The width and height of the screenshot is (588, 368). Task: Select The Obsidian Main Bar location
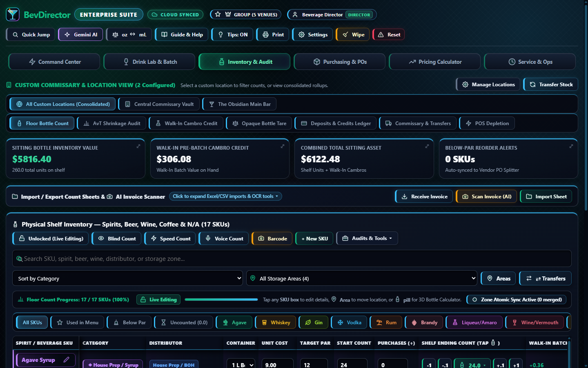[239, 104]
